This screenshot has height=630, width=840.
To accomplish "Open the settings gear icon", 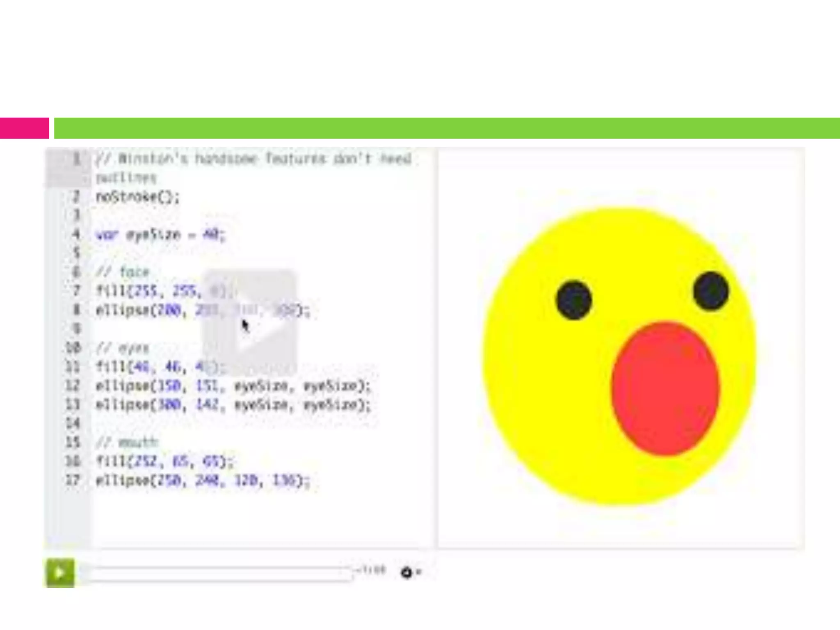I will [x=406, y=572].
